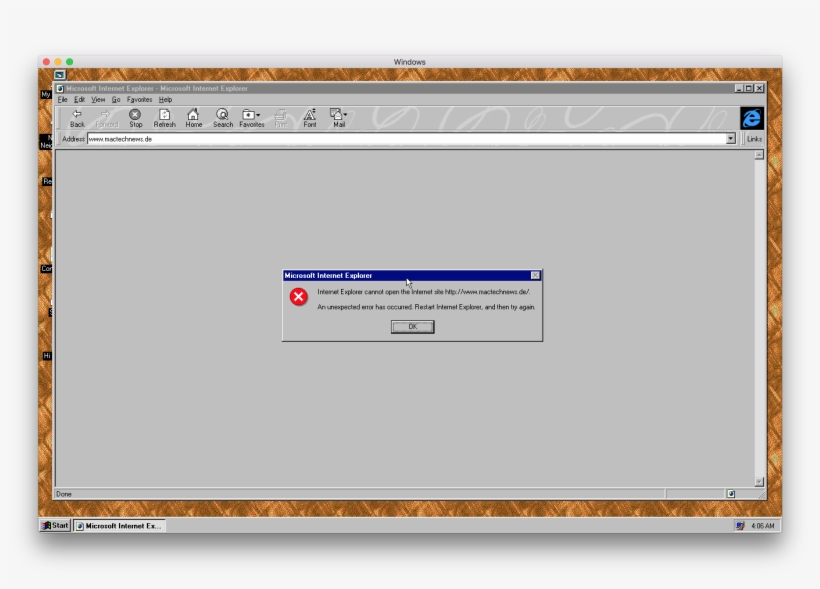Change text size with Font button

click(x=310, y=118)
